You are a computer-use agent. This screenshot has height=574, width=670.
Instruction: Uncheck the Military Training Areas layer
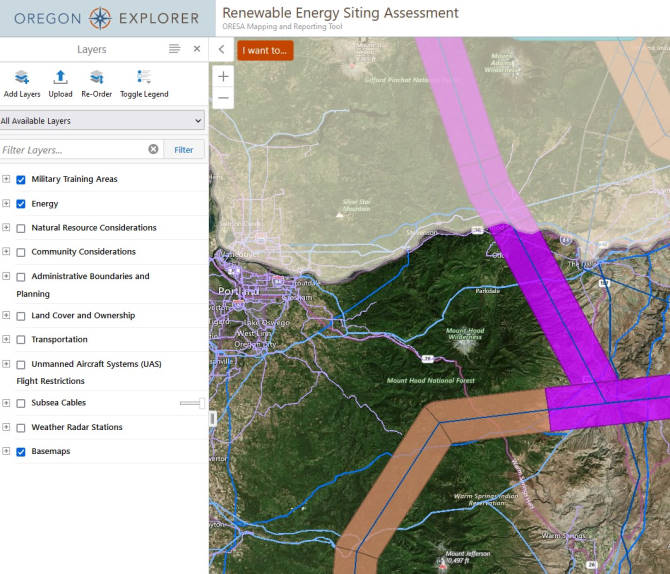pyautogui.click(x=21, y=180)
